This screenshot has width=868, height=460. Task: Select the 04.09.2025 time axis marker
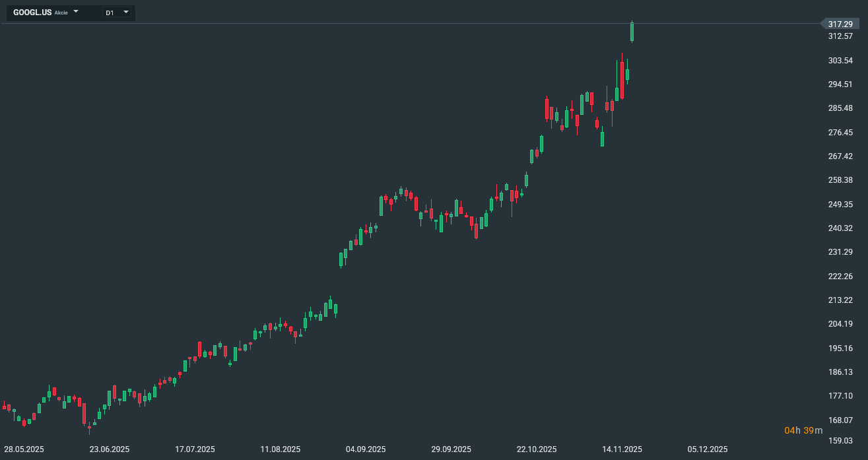point(366,449)
